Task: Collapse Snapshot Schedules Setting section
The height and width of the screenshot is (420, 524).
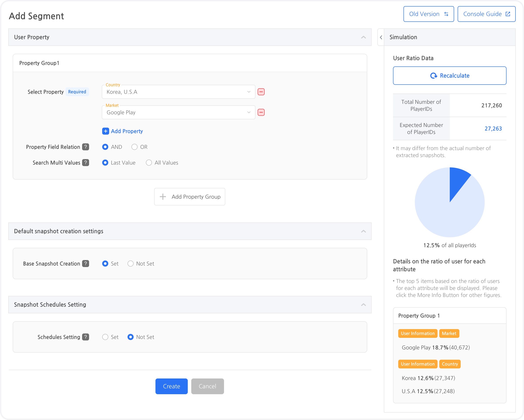Action: click(x=363, y=305)
